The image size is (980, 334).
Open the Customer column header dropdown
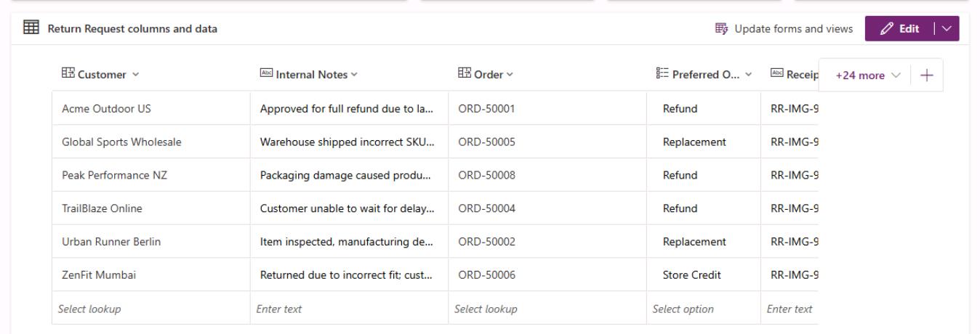(x=136, y=74)
